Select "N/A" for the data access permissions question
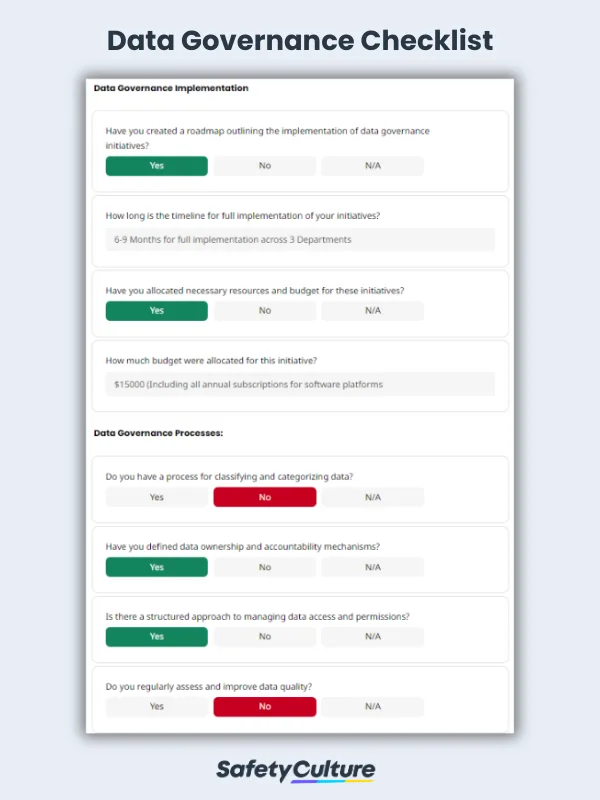 [x=371, y=637]
